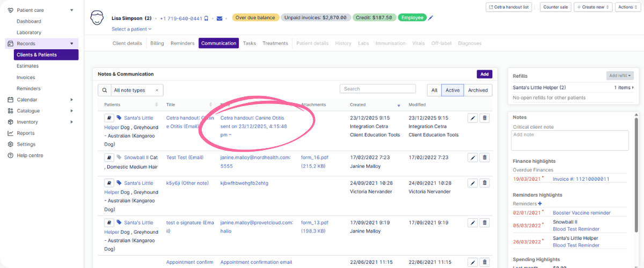Open form_13.pdf attachment
644x268 pixels.
coord(314,222)
